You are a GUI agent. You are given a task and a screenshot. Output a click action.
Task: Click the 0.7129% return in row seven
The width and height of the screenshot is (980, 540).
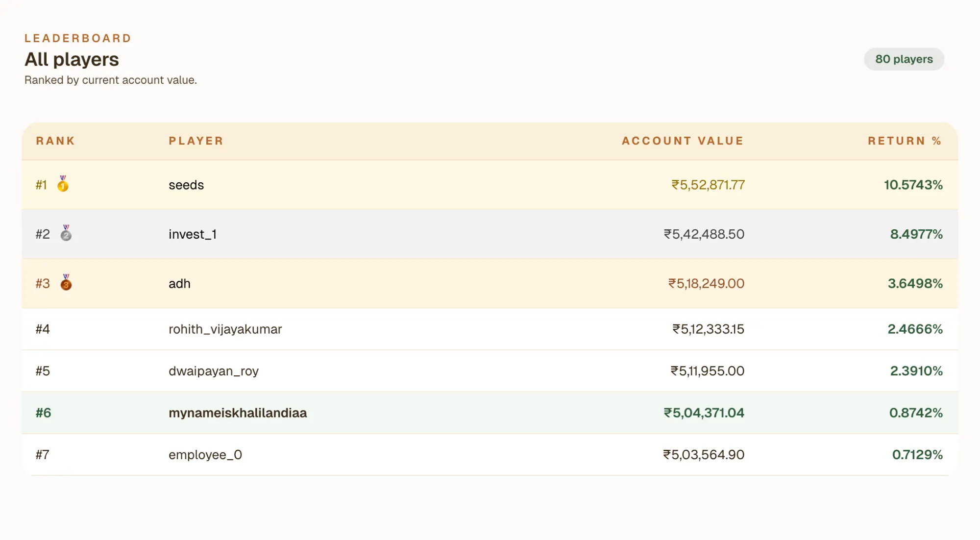point(917,455)
